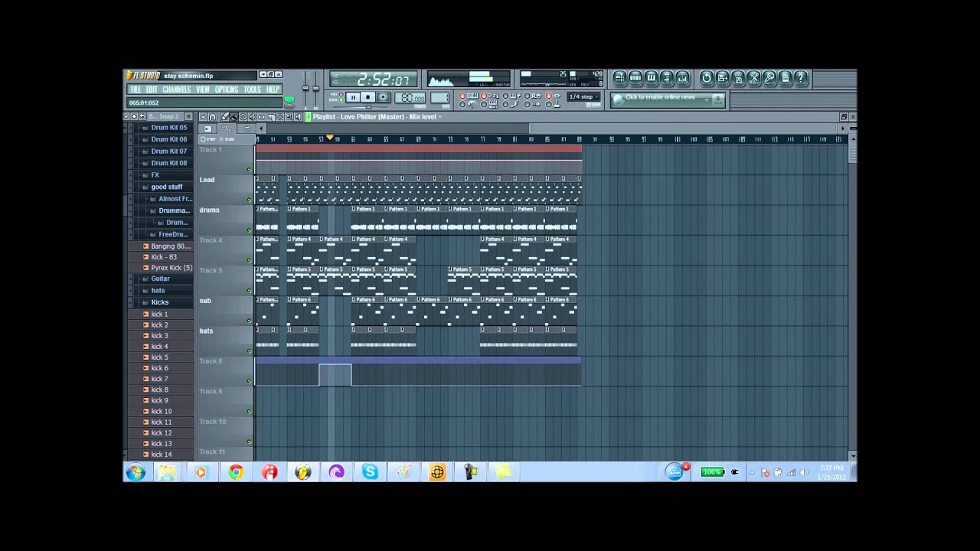Click the collapse arrow beside track view icons
This screenshot has width=980, height=551.
point(261,129)
